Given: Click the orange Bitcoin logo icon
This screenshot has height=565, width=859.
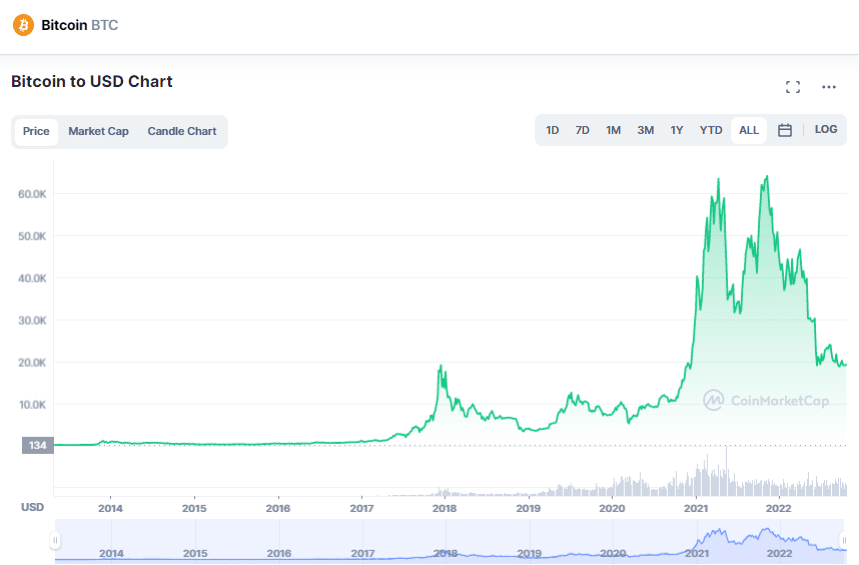Looking at the screenshot, I should tap(24, 25).
